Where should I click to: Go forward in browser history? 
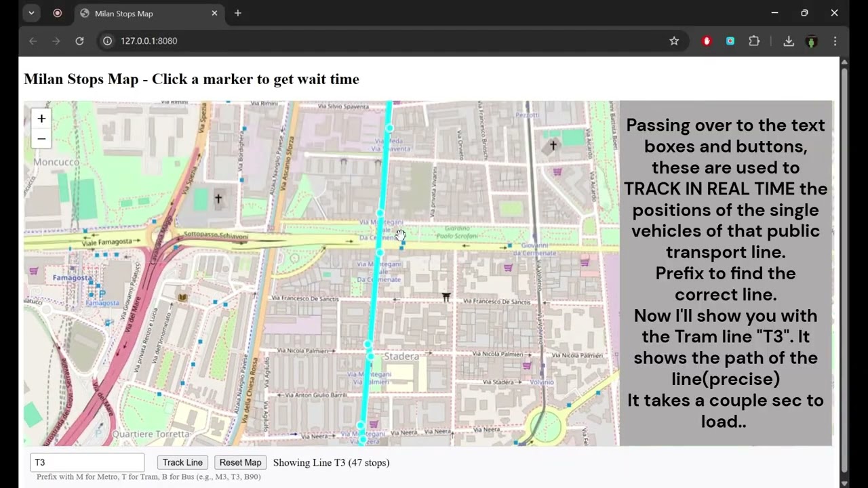[56, 41]
